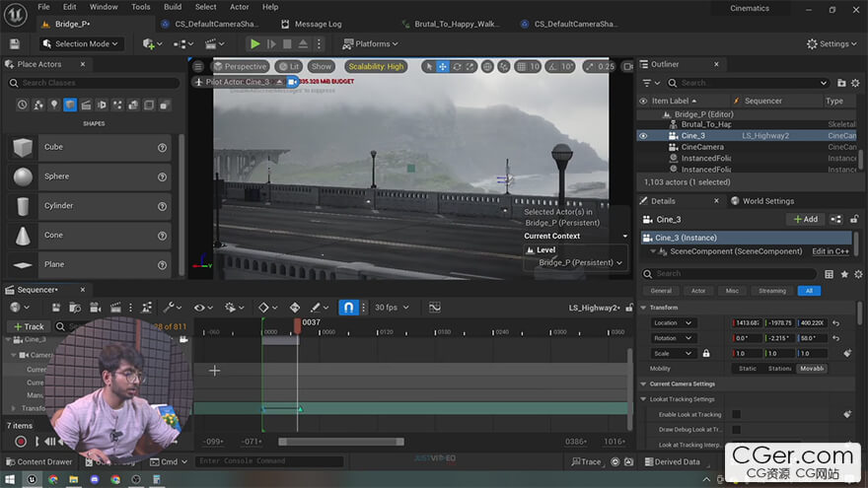
Task: Toggle visibility eye for Cine_3 actor
Action: click(643, 135)
